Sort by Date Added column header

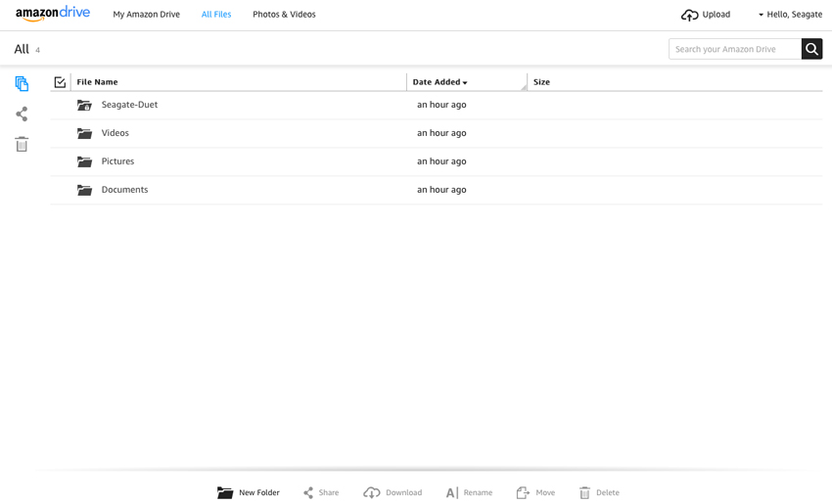click(439, 81)
